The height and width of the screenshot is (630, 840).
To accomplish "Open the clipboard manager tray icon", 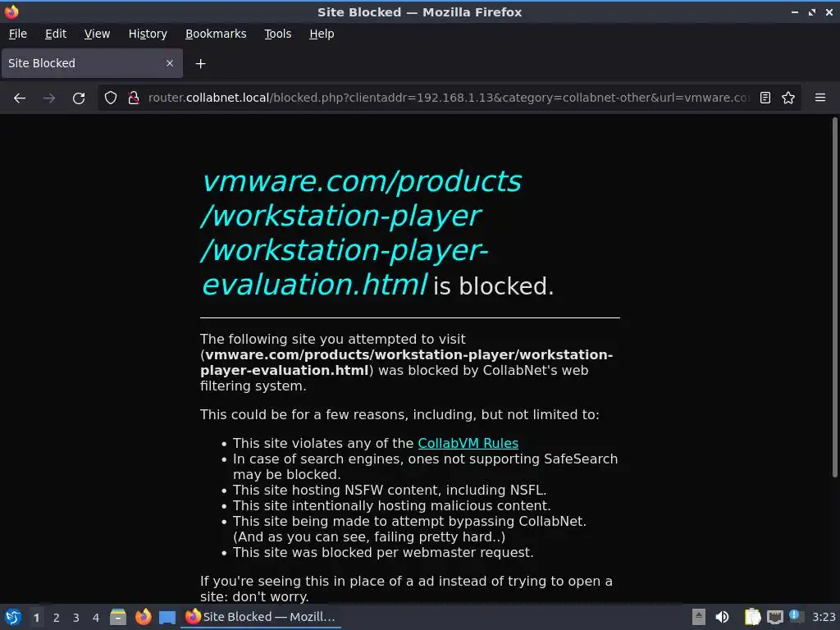I will (753, 617).
